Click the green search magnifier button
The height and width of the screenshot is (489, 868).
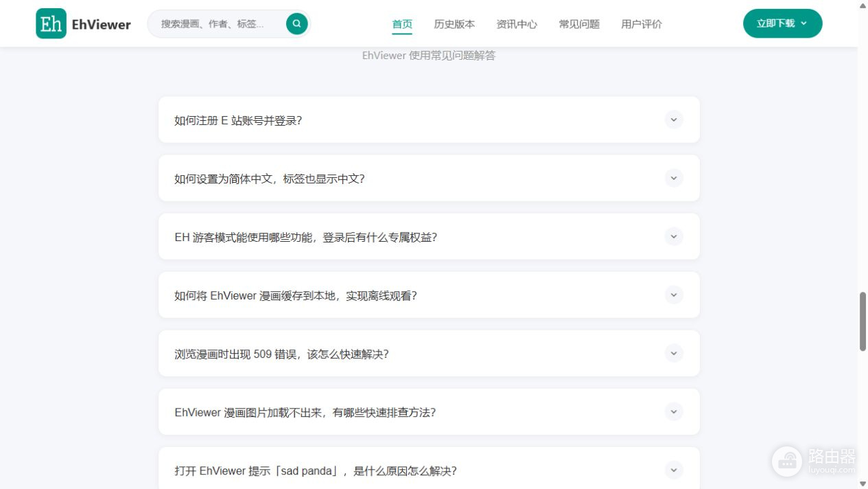296,23
